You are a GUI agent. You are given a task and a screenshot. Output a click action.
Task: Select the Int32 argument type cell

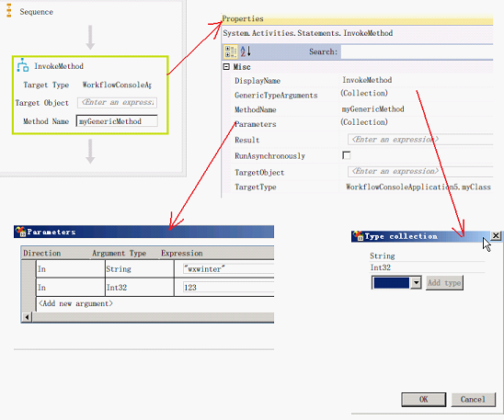click(x=139, y=287)
